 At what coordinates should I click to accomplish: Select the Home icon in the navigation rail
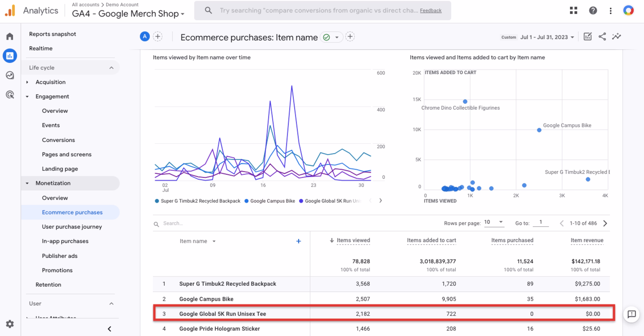pyautogui.click(x=10, y=36)
